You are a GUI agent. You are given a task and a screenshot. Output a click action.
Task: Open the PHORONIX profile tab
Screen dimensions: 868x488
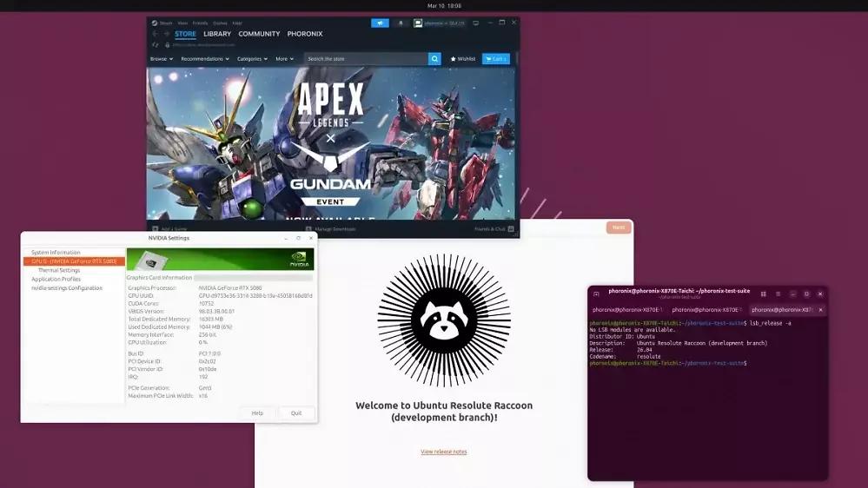click(304, 34)
